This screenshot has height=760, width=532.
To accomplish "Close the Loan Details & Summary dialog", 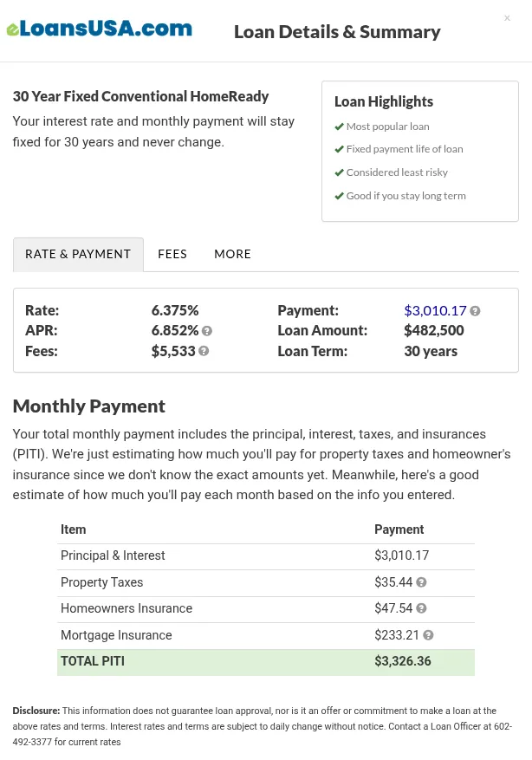I will pyautogui.click(x=507, y=18).
